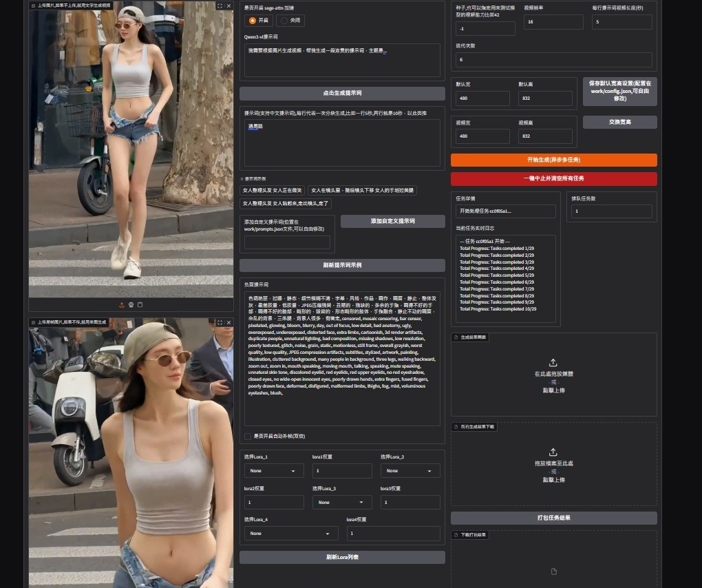Screen dimensions: 702x588
Task: Expand the 选择Lora_4 dropdown
Action: tap(291, 534)
